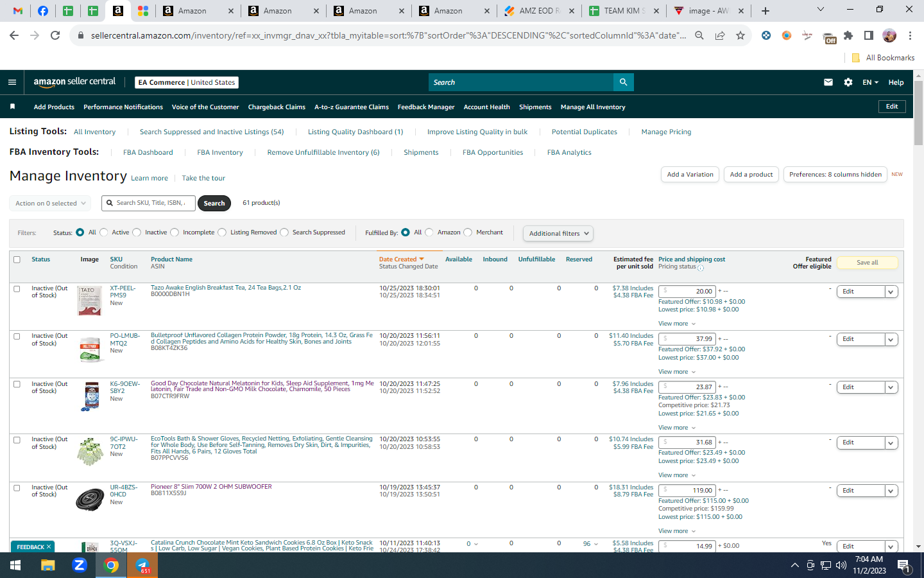This screenshot has width=924, height=578.
Task: Open Preferences: 8 columns hidden
Action: pos(835,175)
